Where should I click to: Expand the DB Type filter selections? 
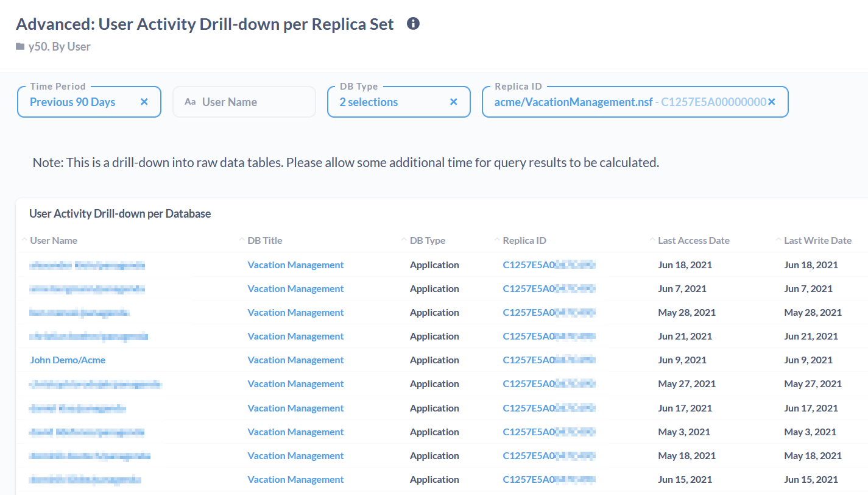click(x=369, y=102)
